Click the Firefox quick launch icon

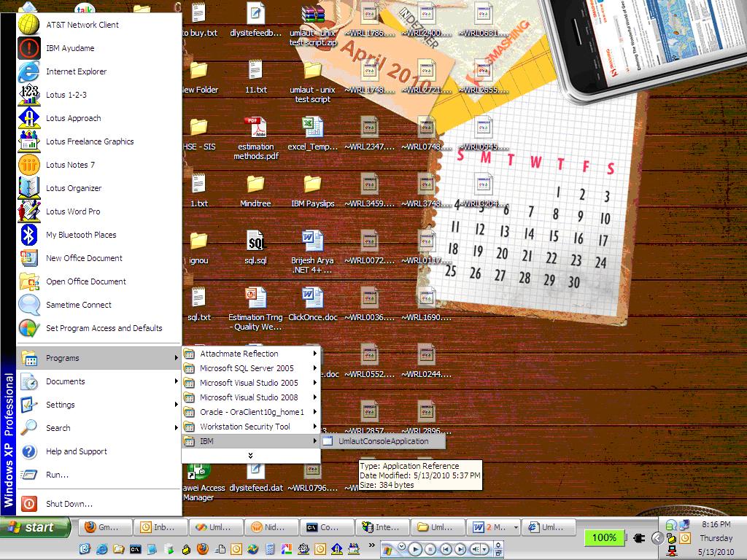tap(203, 549)
